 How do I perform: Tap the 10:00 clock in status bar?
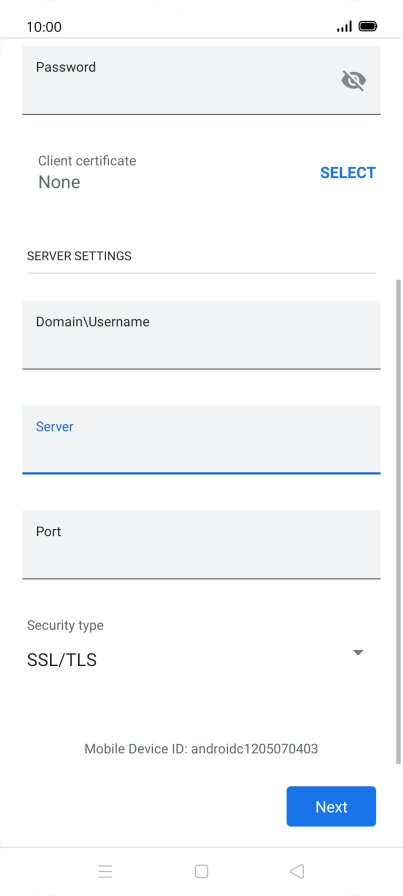(44, 27)
